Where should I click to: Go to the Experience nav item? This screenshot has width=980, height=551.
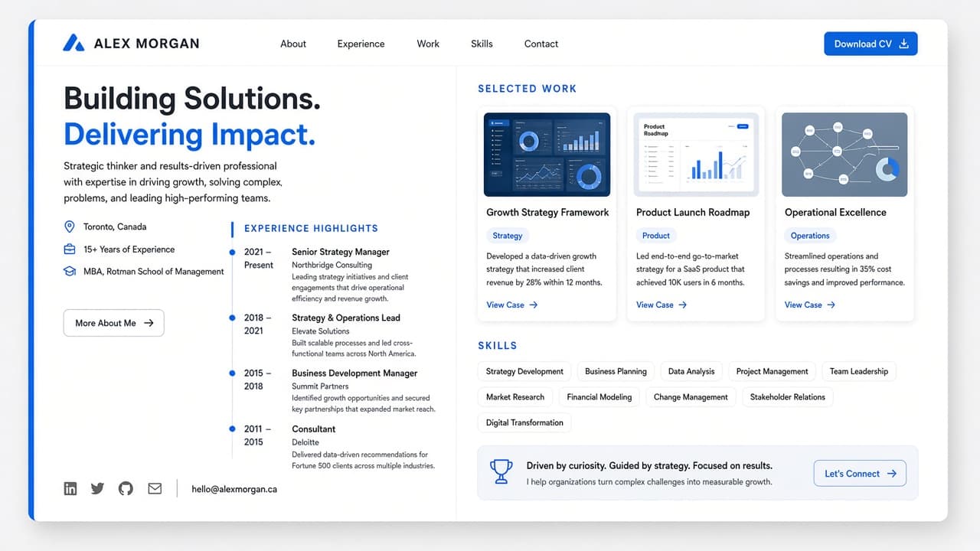click(361, 44)
